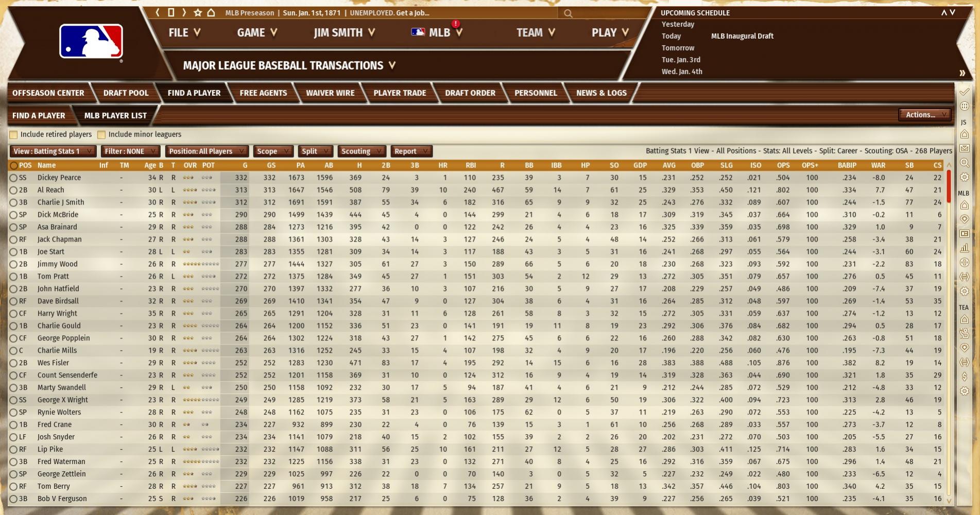Click the bookmark star icon in top bar
The width and height of the screenshot is (980, 515).
click(x=198, y=13)
